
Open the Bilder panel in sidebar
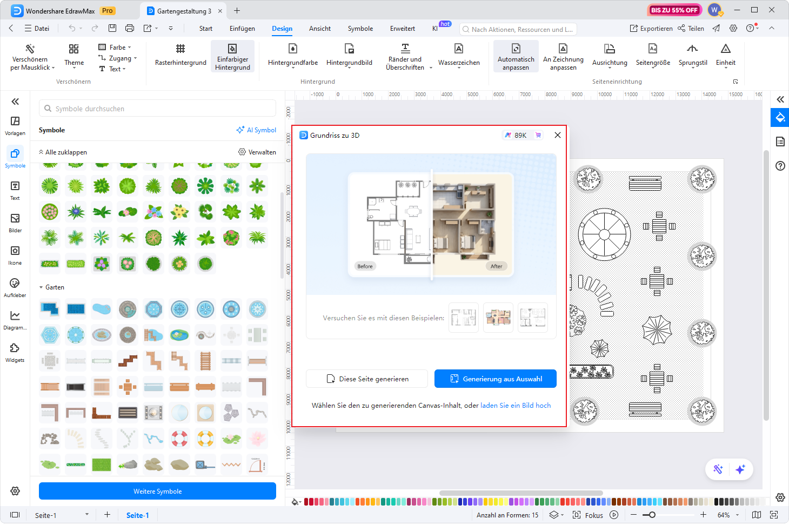[x=15, y=222]
